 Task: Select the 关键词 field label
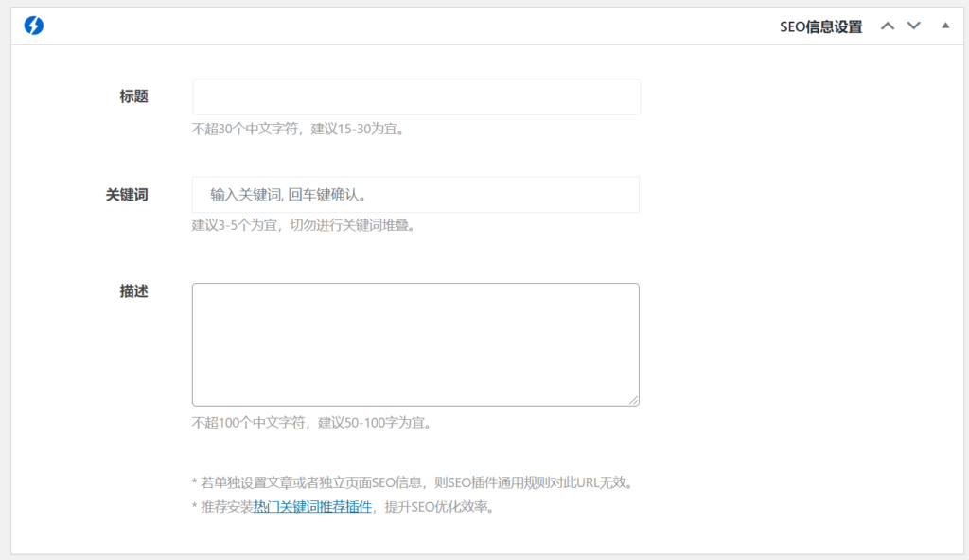coord(127,195)
